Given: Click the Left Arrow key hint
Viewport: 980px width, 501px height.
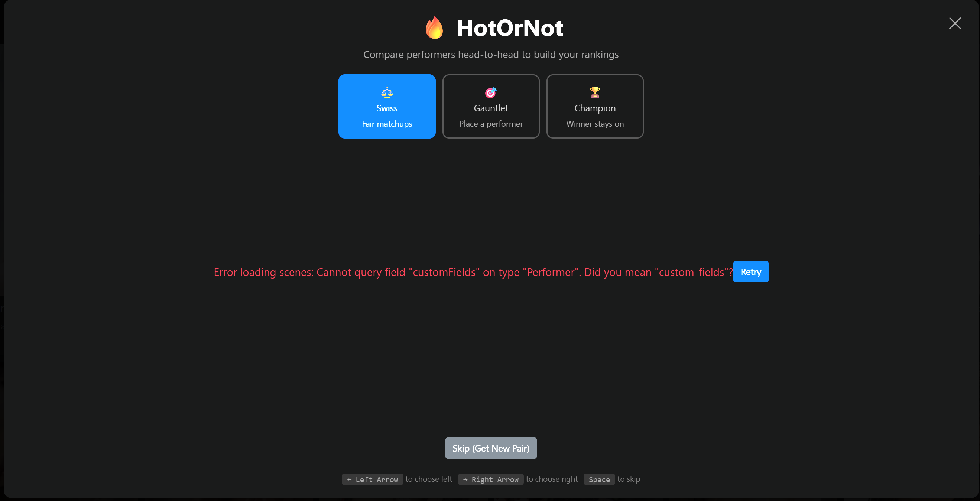Looking at the screenshot, I should 372,479.
